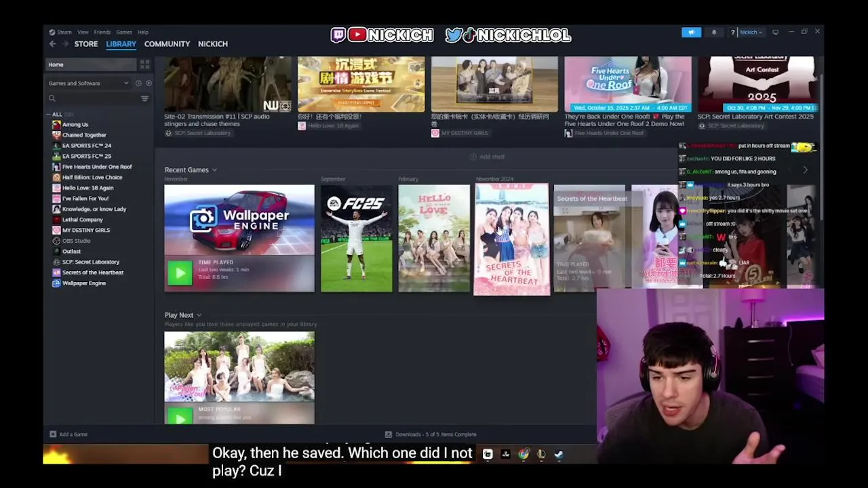Expand the Recent Games shelf dropdown
This screenshot has height=488, width=868.
(214, 170)
